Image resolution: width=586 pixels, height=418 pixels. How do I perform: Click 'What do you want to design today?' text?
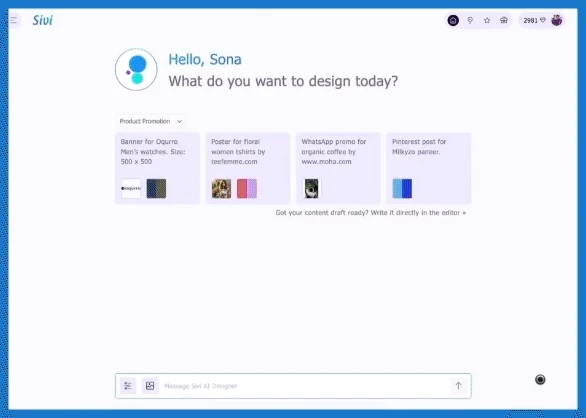pos(283,81)
